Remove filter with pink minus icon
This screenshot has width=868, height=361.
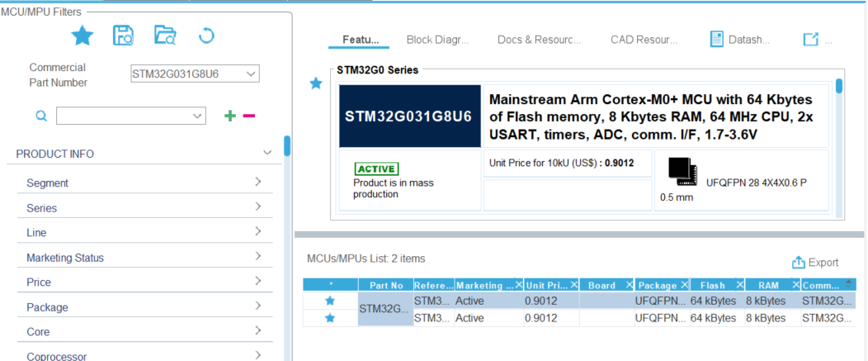coord(249,116)
